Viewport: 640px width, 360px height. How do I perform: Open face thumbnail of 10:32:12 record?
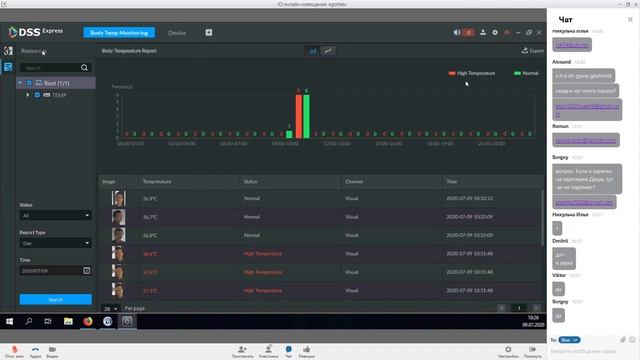coord(119,198)
